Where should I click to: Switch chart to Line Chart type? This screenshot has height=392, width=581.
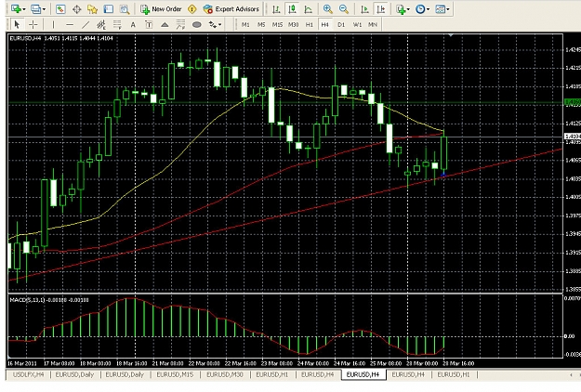(308, 9)
